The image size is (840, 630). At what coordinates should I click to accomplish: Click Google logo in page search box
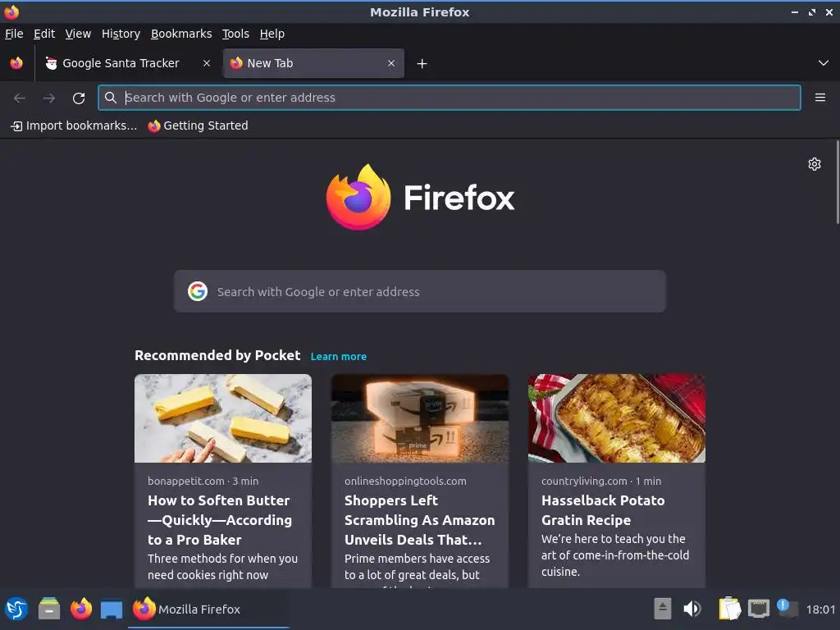pos(198,291)
